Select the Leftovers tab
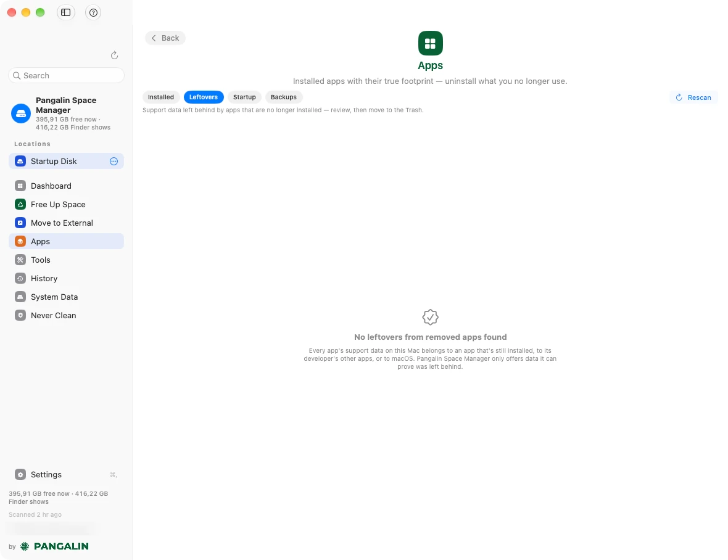 (x=204, y=97)
